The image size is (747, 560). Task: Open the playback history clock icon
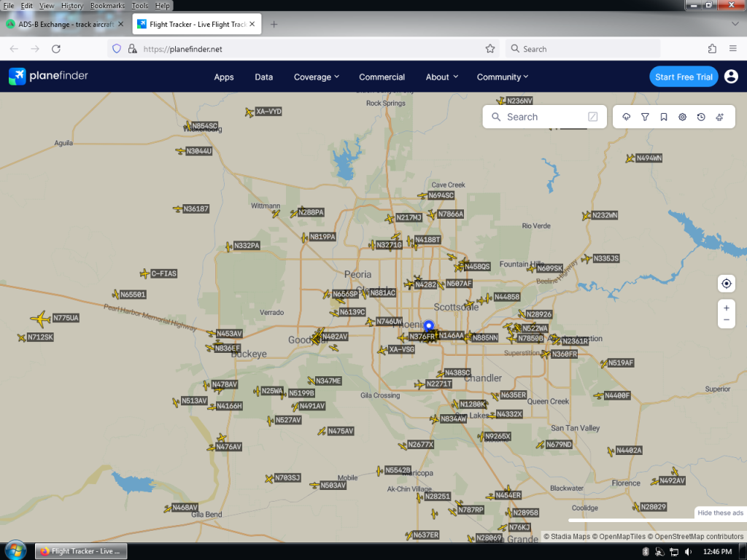click(x=701, y=117)
